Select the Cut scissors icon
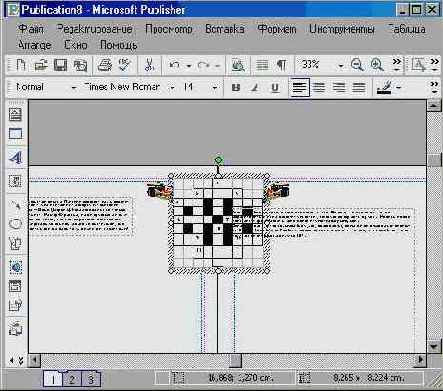This screenshot has height=391, width=443. 149,65
